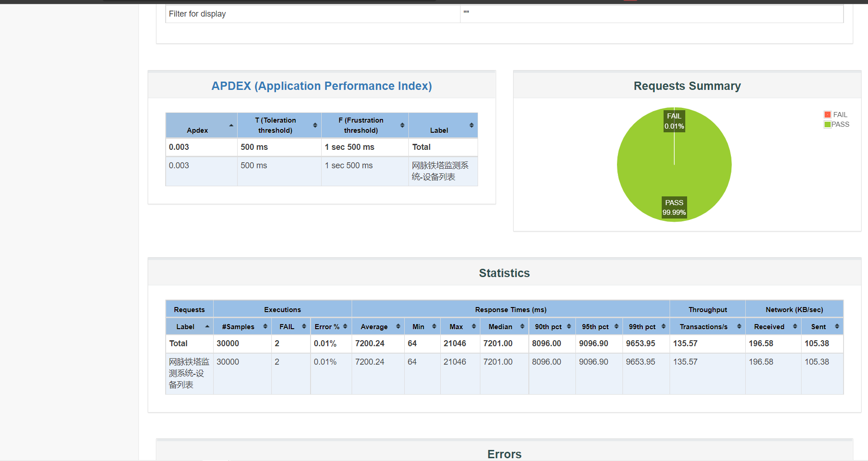Select throughput 135.57 in Total row
This screenshot has width=868, height=461.
685,343
